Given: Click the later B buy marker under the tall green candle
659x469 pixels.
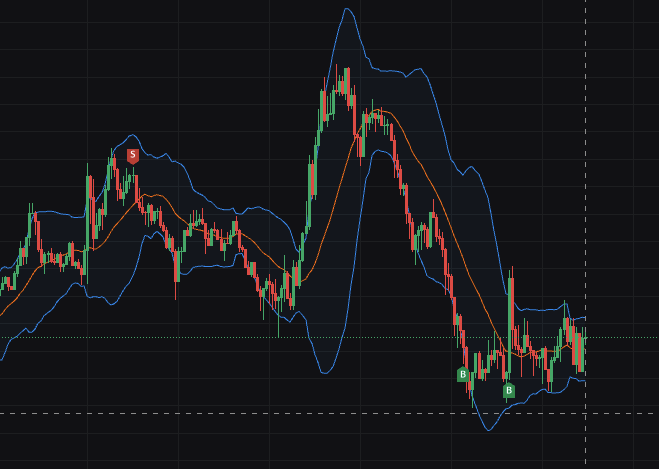Looking at the screenshot, I should pos(509,390).
